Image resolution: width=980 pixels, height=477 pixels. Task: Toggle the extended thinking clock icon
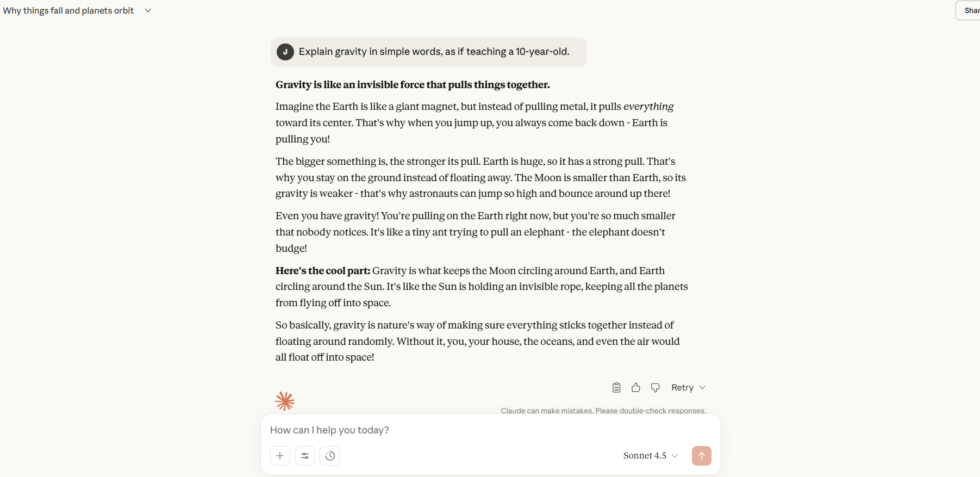tap(330, 456)
